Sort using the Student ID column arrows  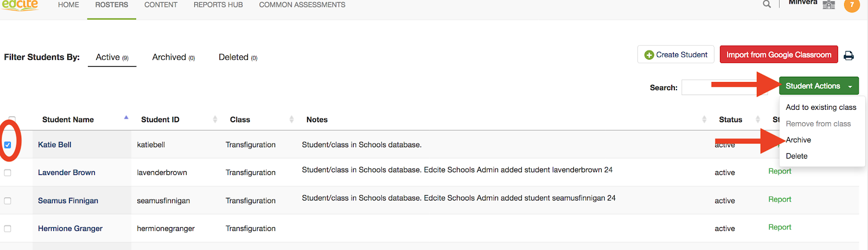point(215,120)
